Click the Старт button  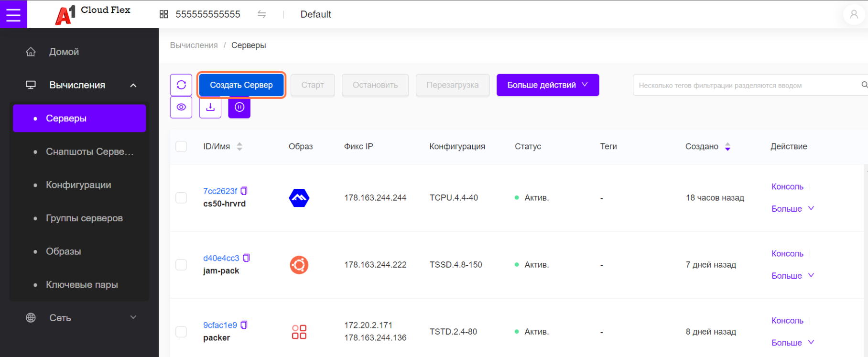click(313, 85)
